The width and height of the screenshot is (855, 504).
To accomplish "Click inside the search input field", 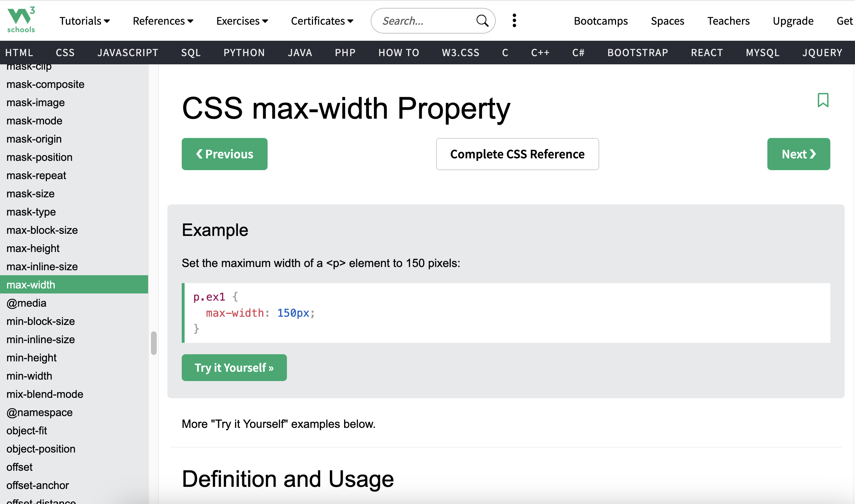I will (x=422, y=20).
